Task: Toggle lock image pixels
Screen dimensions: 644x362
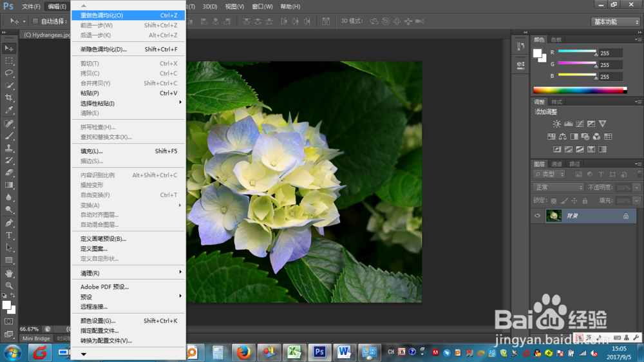Action: coord(564,201)
